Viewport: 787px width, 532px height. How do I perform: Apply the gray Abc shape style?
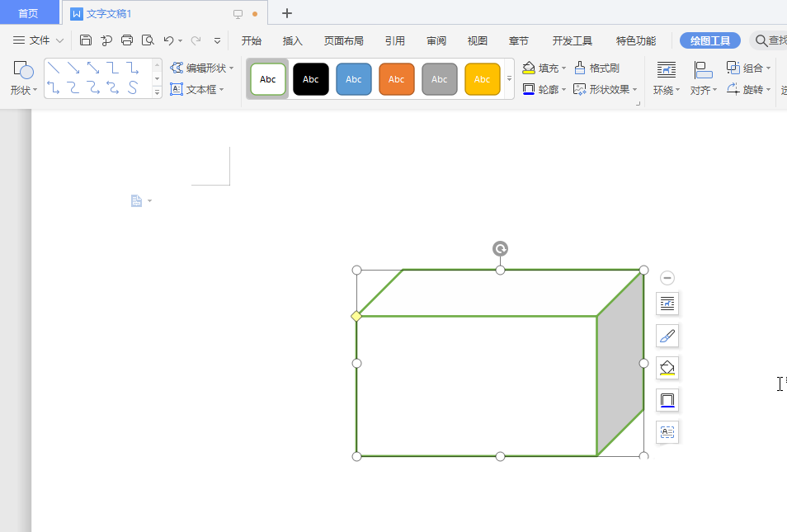(x=439, y=79)
